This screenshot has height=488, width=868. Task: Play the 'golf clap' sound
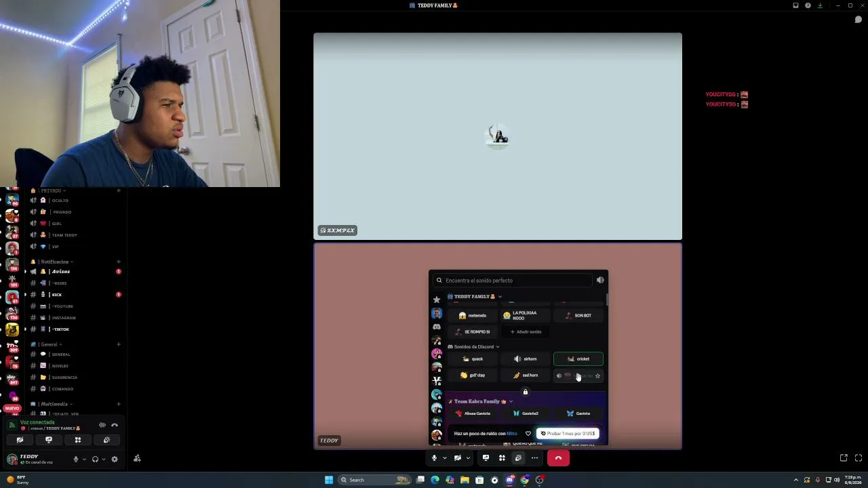point(473,375)
